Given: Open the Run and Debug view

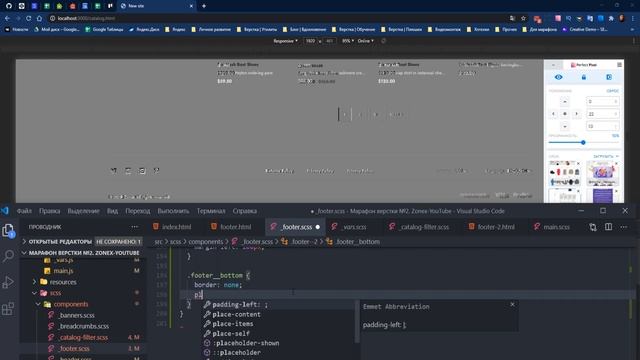Looking at the screenshot, I should coord(8,282).
